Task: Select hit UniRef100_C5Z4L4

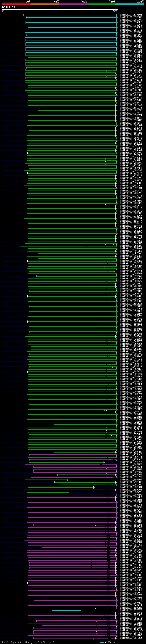Action: [131, 384]
